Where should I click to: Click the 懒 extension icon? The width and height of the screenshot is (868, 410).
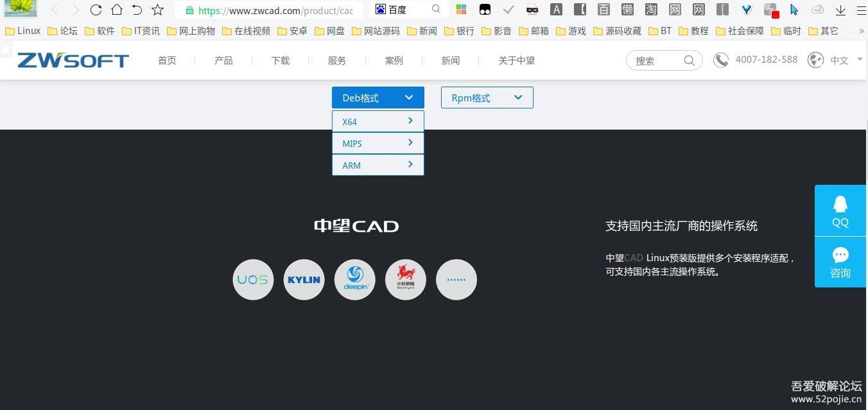point(627,10)
